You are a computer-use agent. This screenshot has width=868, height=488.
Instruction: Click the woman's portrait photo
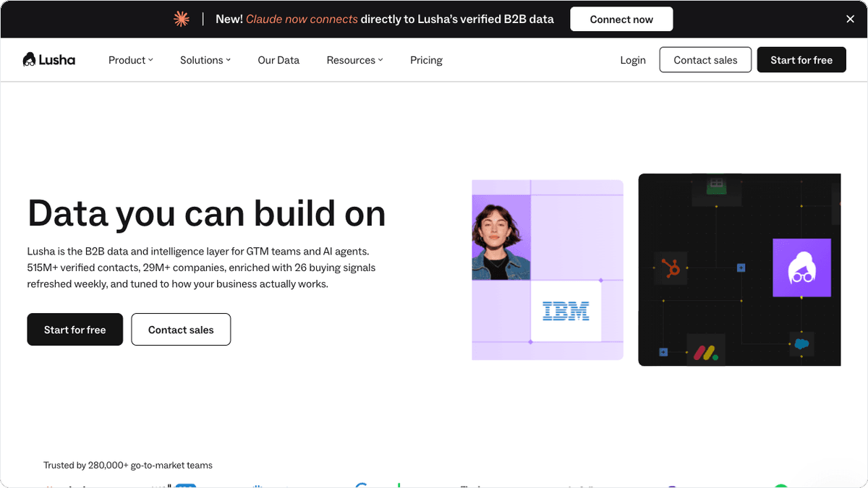501,237
